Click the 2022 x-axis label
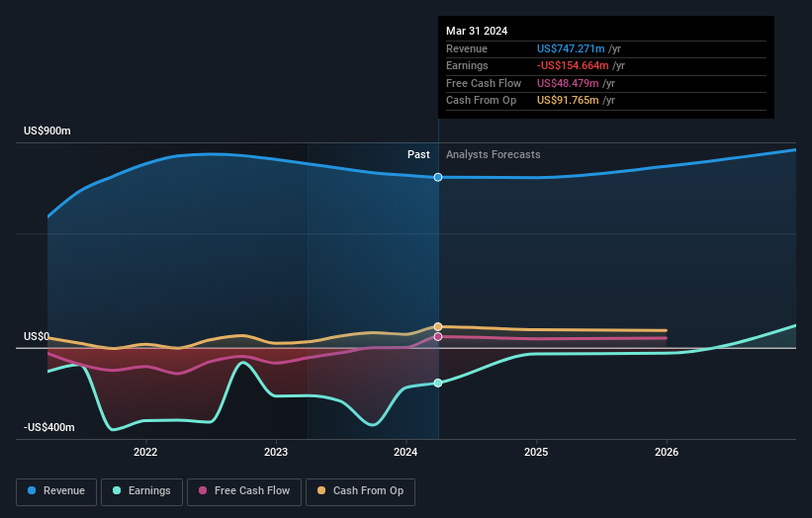 point(145,453)
